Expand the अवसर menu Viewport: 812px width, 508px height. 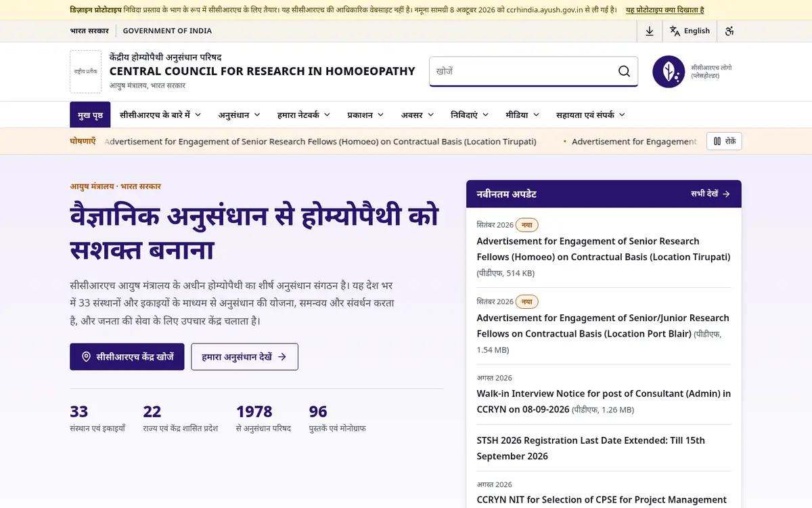coord(417,115)
